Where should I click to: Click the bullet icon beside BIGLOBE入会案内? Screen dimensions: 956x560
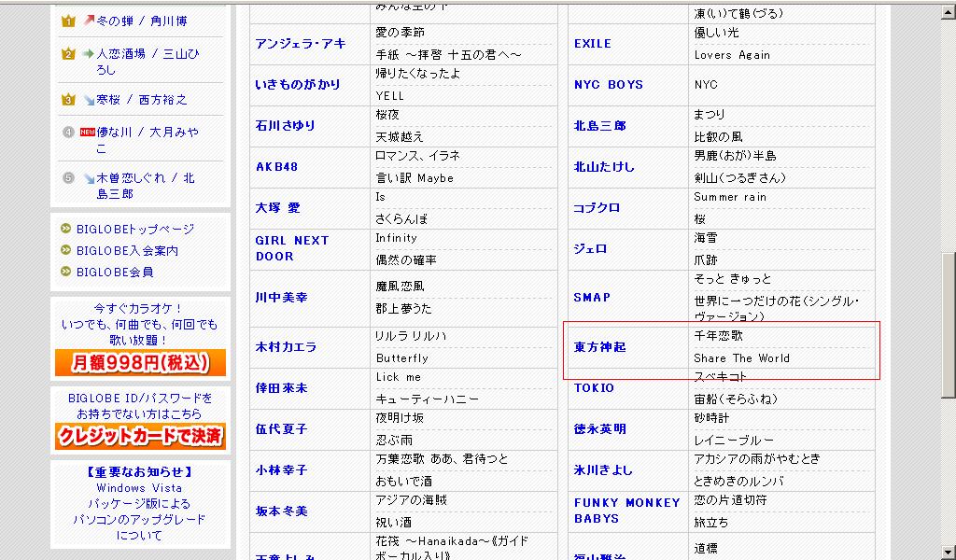(66, 250)
